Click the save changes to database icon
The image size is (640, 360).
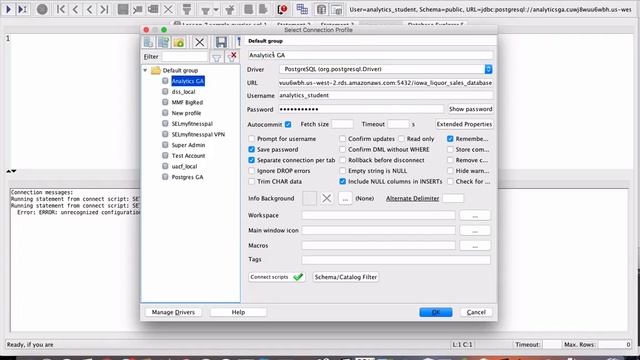coord(122,9)
